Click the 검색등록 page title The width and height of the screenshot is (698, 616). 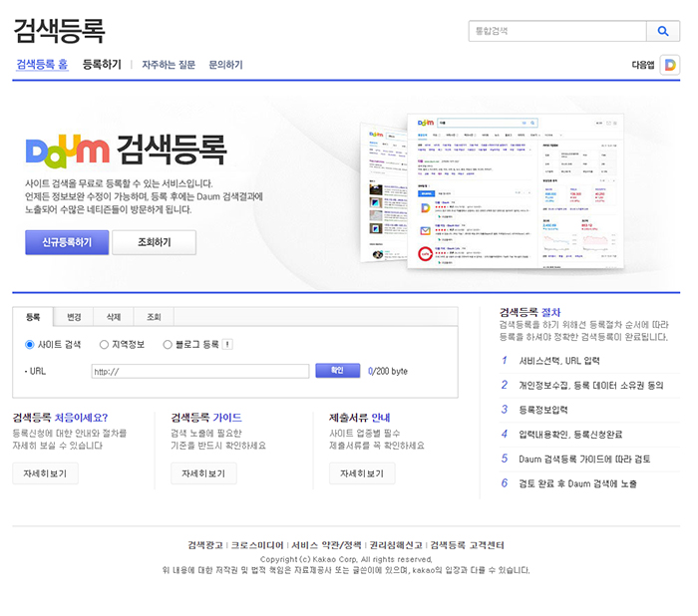coord(59,31)
